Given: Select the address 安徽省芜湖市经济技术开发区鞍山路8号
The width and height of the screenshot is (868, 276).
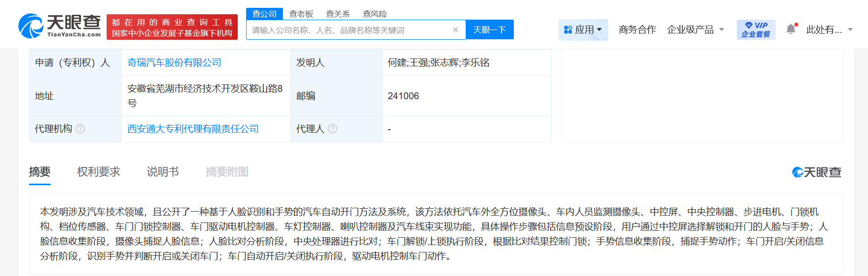Looking at the screenshot, I should coord(205,96).
